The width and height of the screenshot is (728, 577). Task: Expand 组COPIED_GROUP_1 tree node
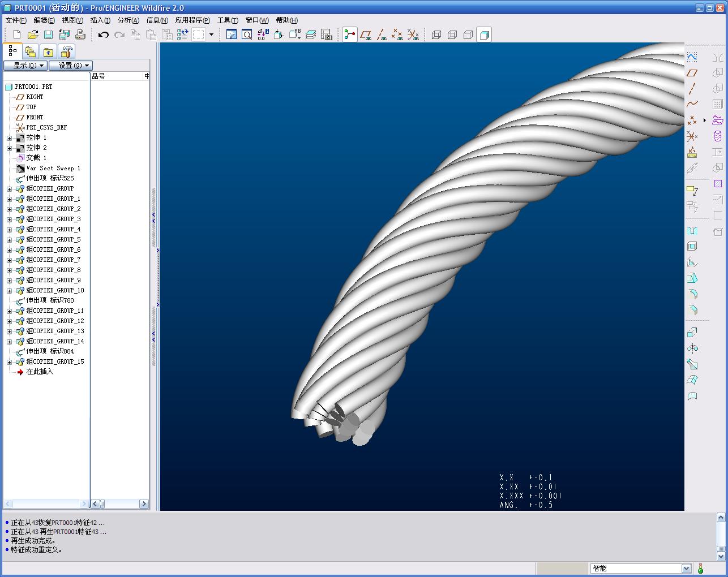9,199
